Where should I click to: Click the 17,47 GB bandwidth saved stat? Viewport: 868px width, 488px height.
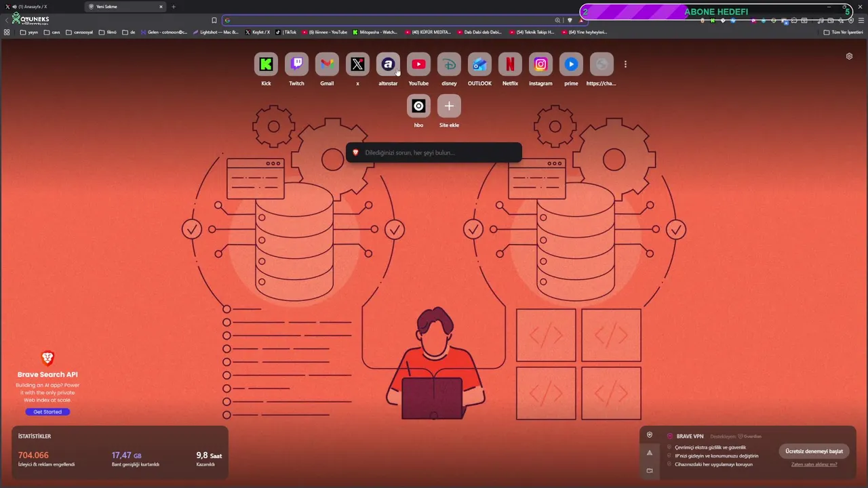click(136, 459)
